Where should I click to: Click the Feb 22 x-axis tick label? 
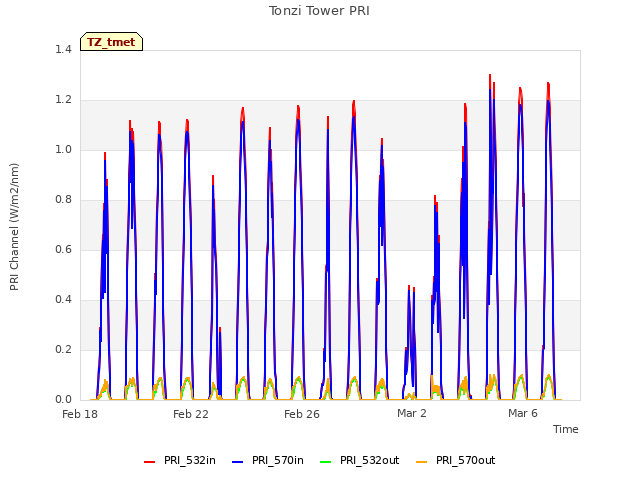191,414
